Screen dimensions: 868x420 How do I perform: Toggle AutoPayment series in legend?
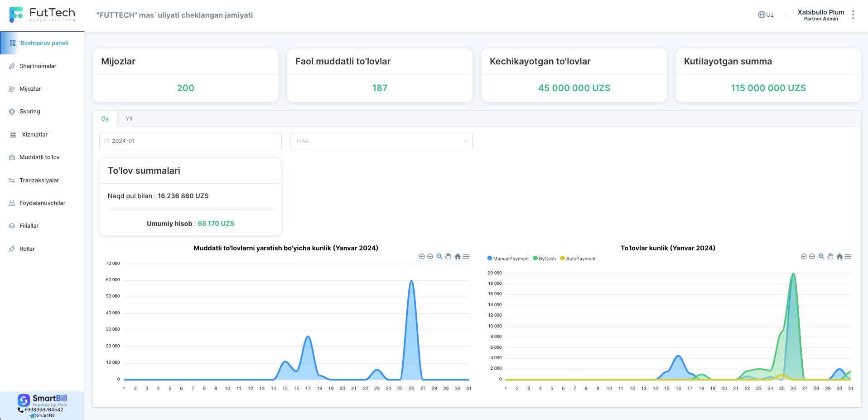[578, 259]
